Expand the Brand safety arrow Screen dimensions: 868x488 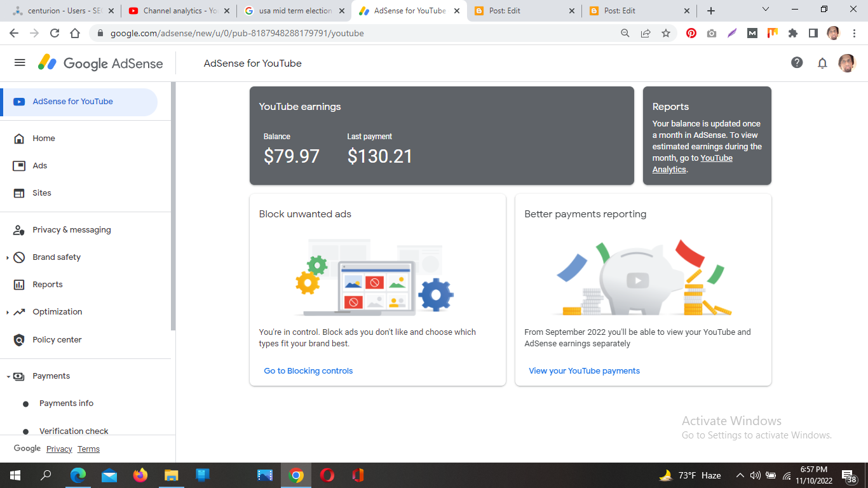tap(7, 258)
